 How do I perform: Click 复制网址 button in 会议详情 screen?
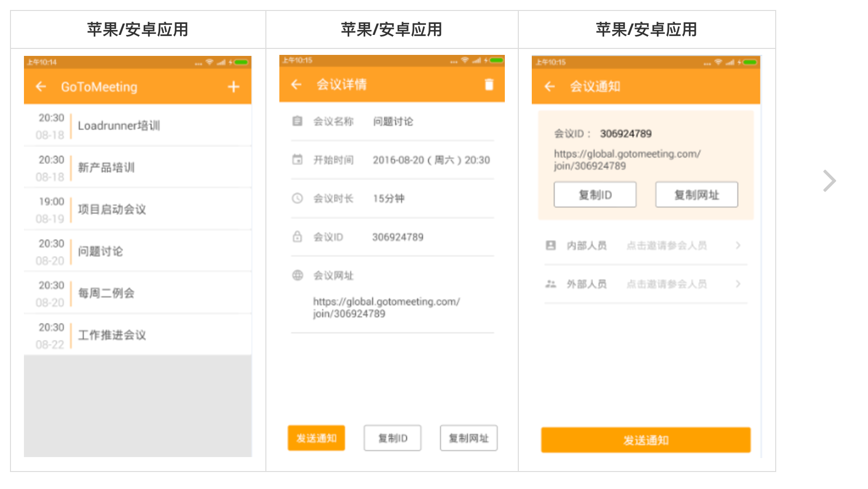pos(469,438)
